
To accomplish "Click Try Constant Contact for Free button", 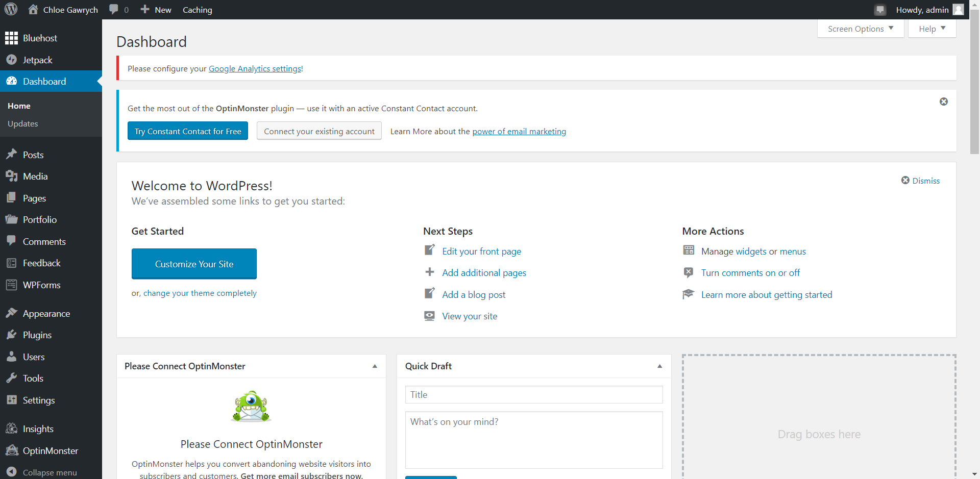I will pos(188,131).
